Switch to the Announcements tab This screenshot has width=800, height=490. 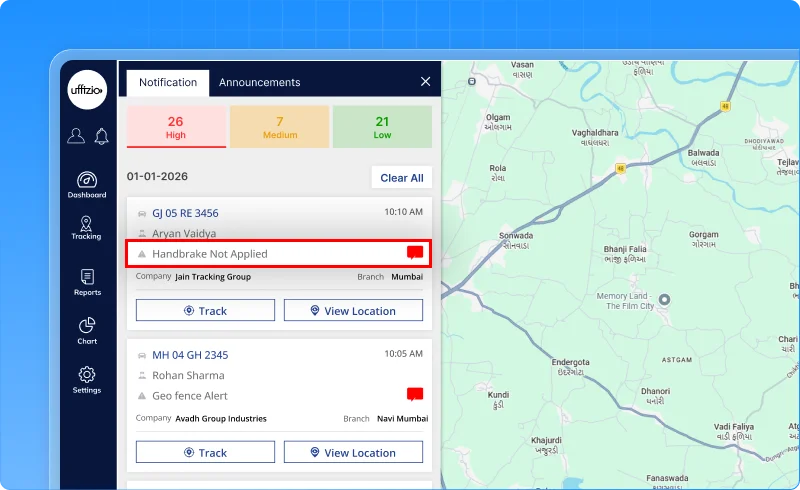(260, 83)
